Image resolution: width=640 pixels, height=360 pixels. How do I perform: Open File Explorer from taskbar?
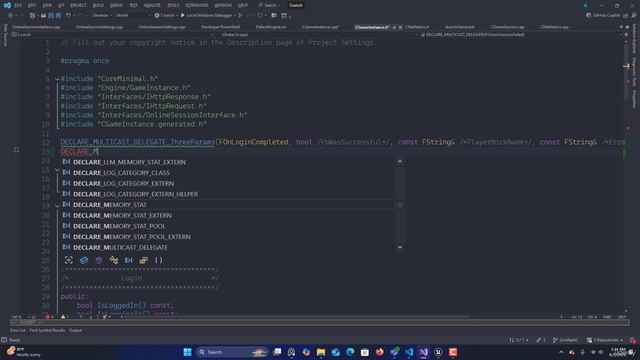tap(321, 352)
